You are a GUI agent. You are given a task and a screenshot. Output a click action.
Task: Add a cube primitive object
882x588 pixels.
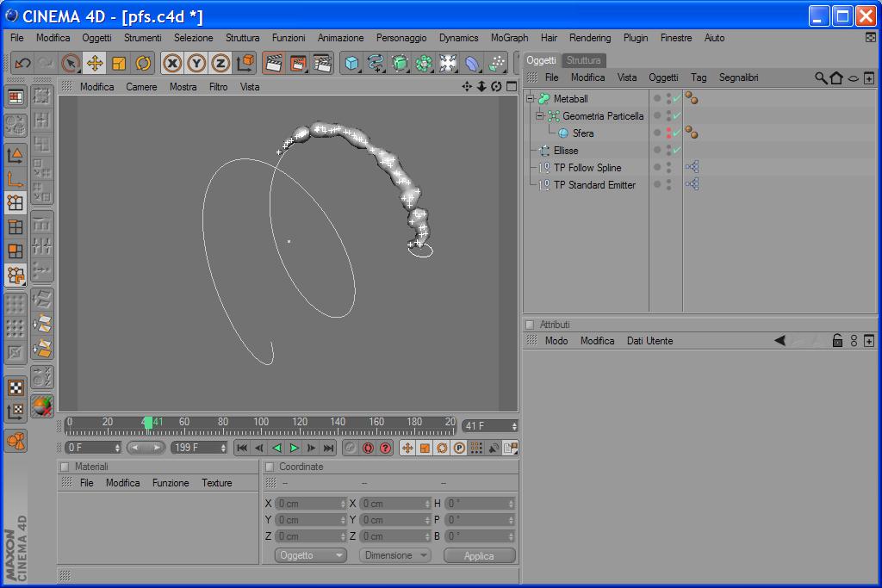pyautogui.click(x=351, y=64)
